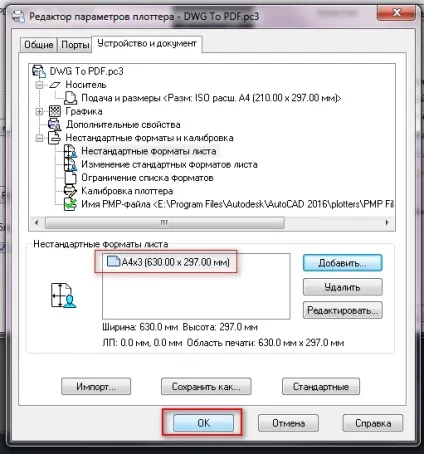Click the Редактировать button

[x=343, y=310]
